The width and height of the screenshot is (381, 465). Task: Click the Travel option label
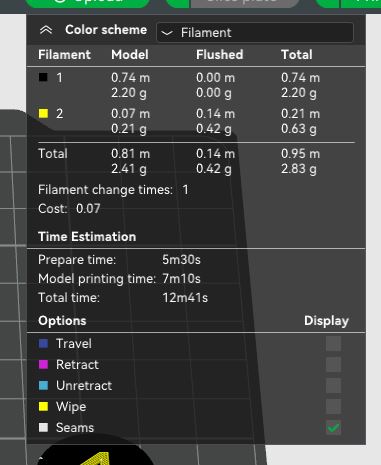(x=74, y=344)
